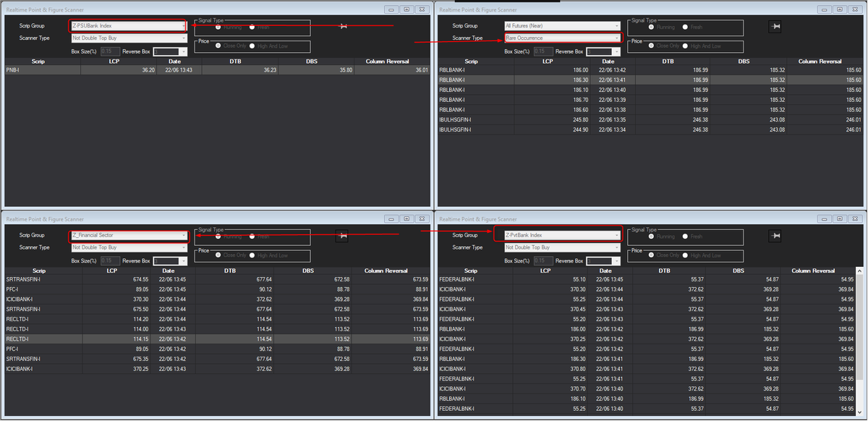Open the Scrip Group dropdown showing Z-PvtBank Index
Image resolution: width=868 pixels, height=421 pixels.
tap(562, 235)
